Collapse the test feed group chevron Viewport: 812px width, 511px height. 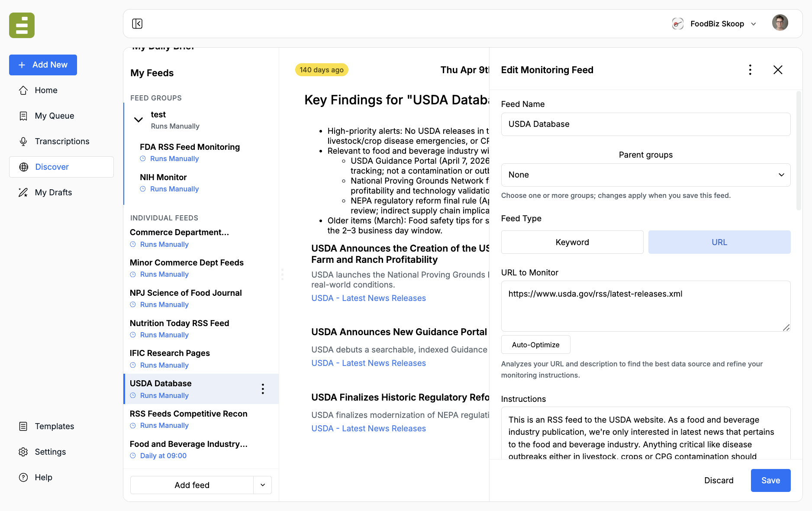coord(139,120)
